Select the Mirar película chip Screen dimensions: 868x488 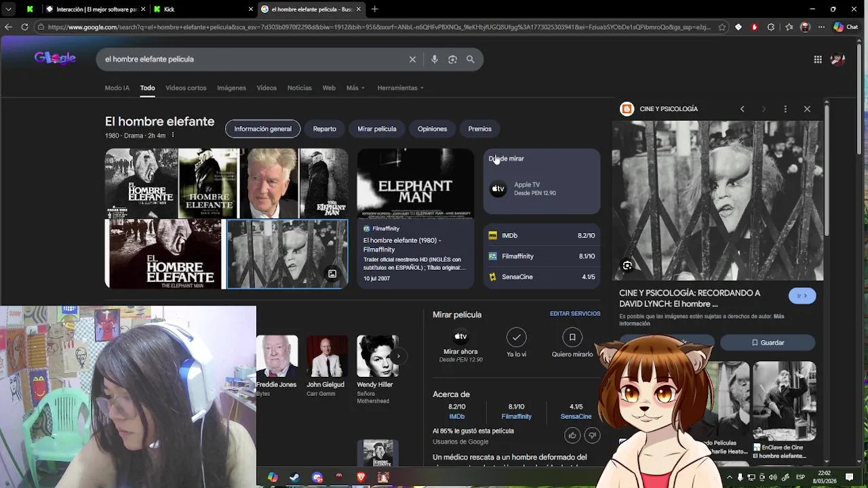[x=376, y=129]
